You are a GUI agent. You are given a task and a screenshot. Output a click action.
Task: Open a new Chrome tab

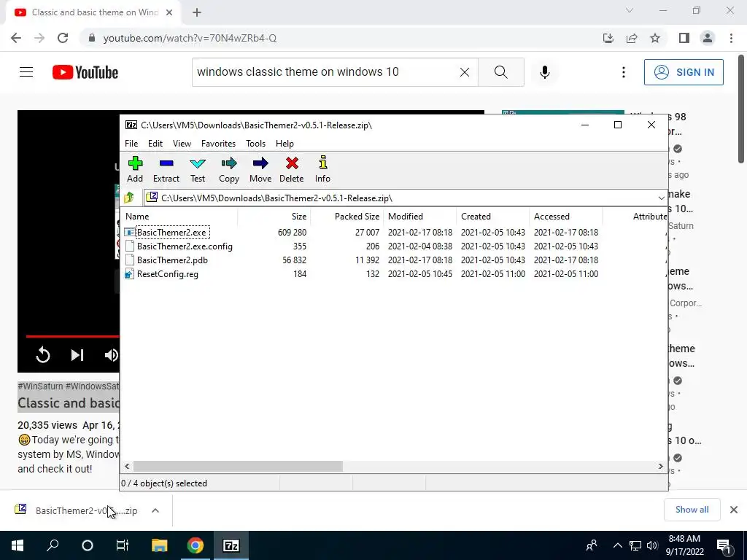(x=197, y=12)
